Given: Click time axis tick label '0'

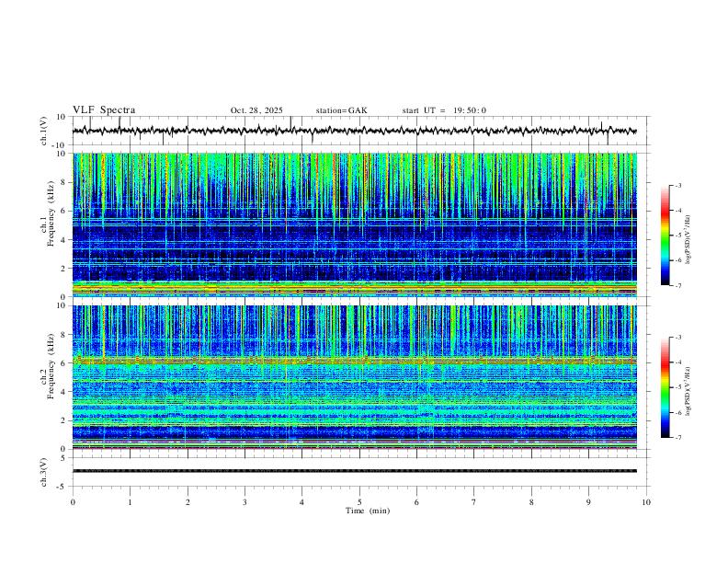Looking at the screenshot, I should [73, 502].
